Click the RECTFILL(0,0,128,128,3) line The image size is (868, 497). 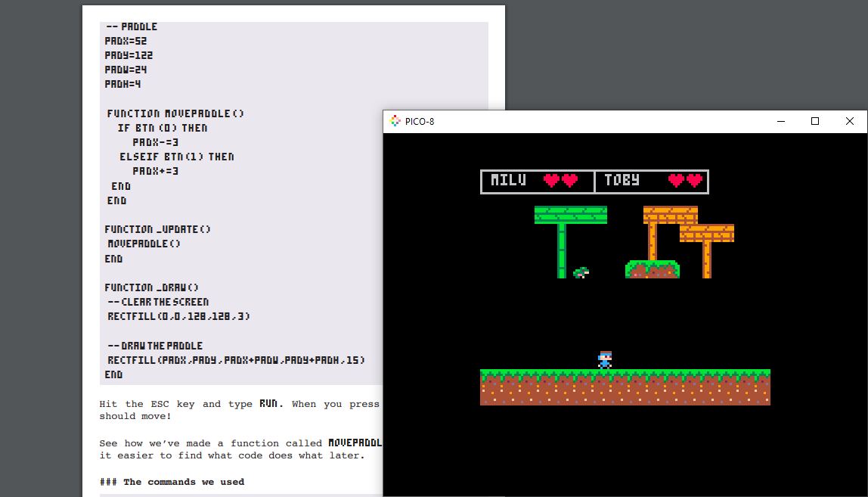pos(178,316)
